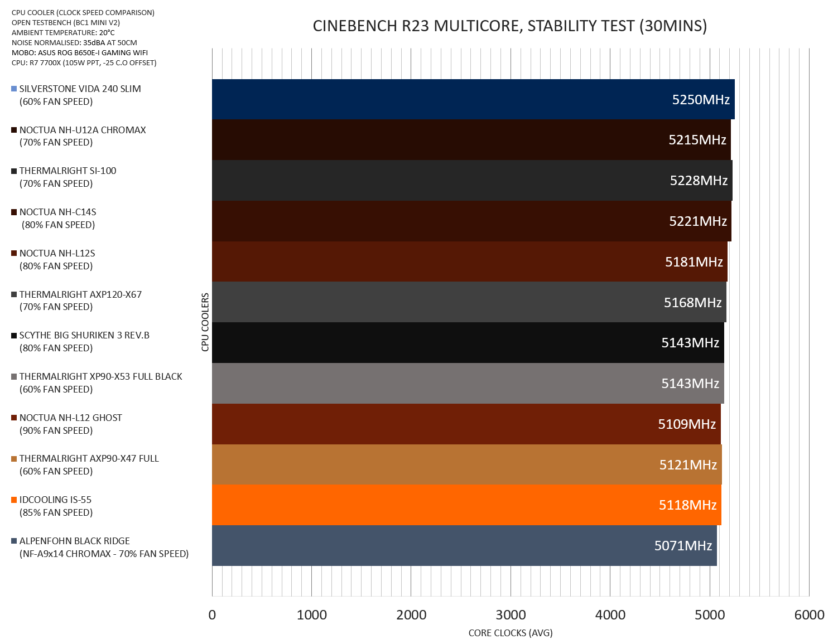This screenshot has height=644, width=833.
Task: Select the SCYTHE BIG SHURIKEN 3 REV.B text
Action: click(x=84, y=335)
